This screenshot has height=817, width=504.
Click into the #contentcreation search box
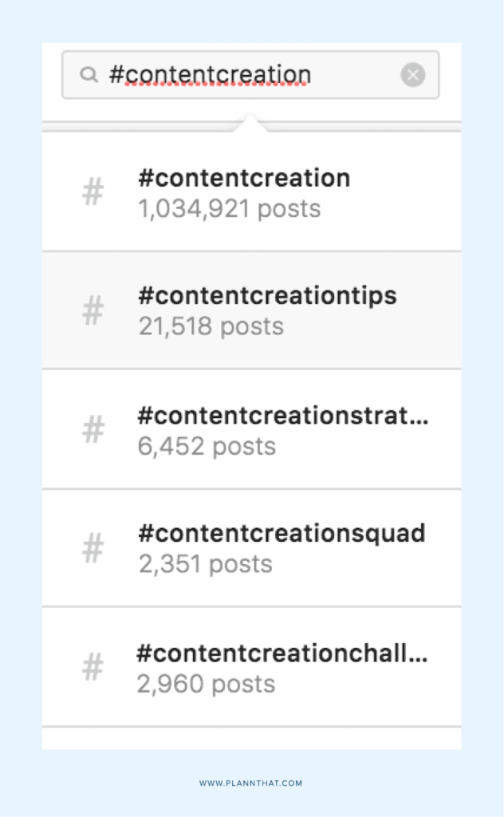pos(239,75)
